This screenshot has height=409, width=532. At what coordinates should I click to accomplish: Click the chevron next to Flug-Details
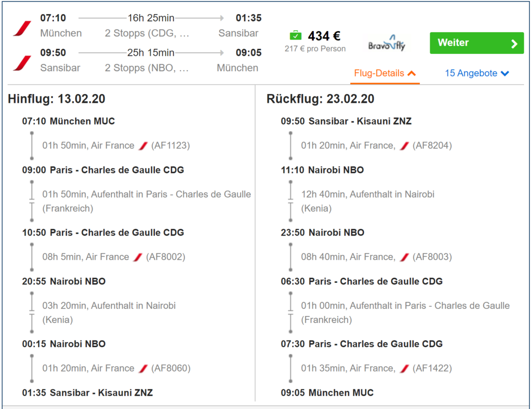[x=411, y=73]
